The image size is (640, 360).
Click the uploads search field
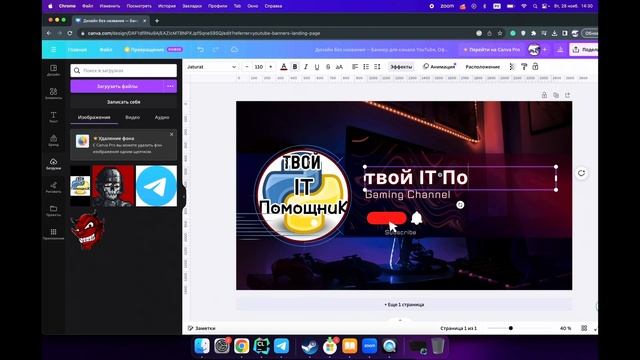(x=124, y=71)
